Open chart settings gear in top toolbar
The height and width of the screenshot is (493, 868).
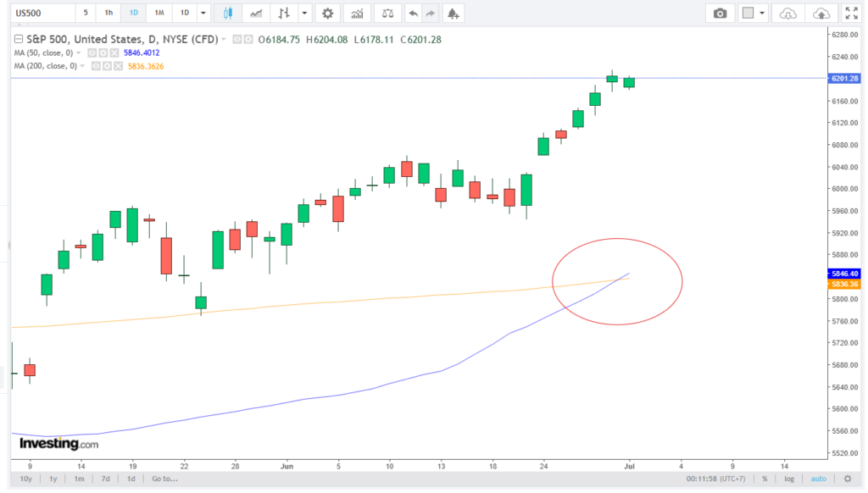tap(327, 14)
